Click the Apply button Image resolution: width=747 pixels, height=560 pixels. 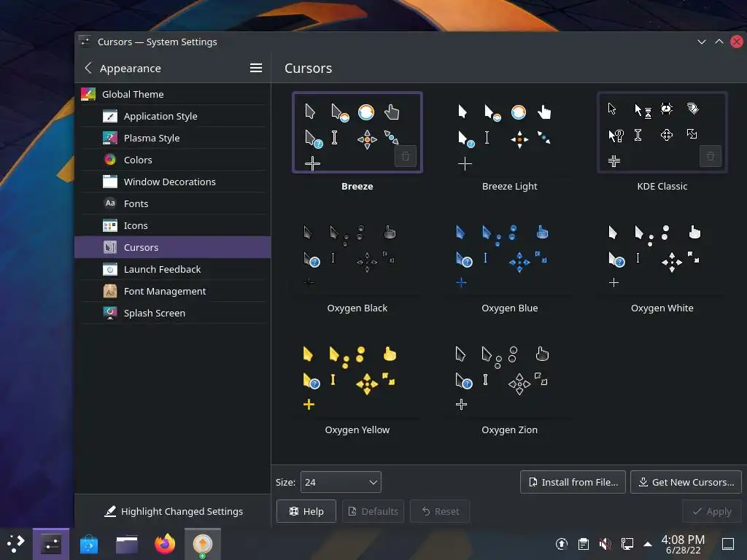click(x=712, y=511)
